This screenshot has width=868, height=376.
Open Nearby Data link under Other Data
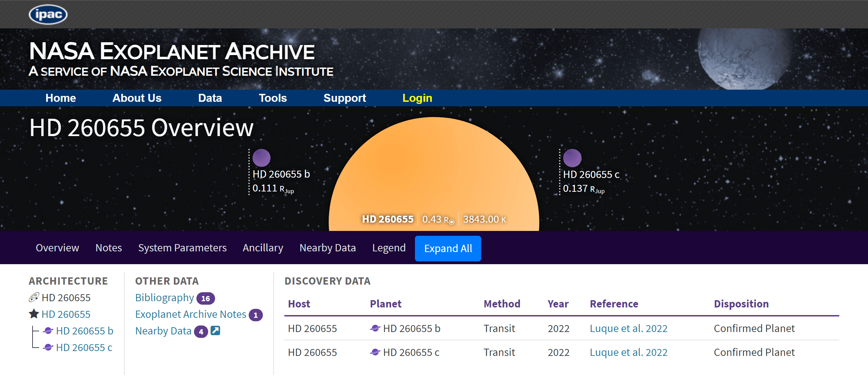pos(163,331)
